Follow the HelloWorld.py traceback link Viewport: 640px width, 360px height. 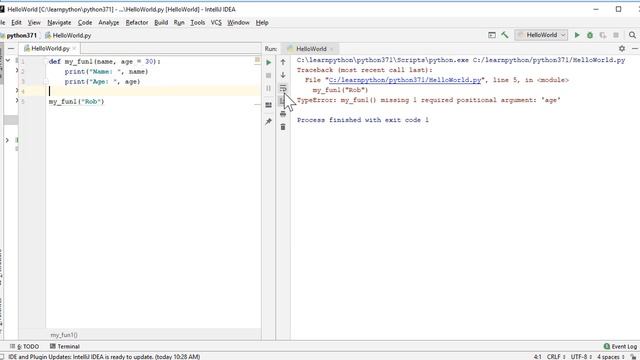(x=405, y=80)
